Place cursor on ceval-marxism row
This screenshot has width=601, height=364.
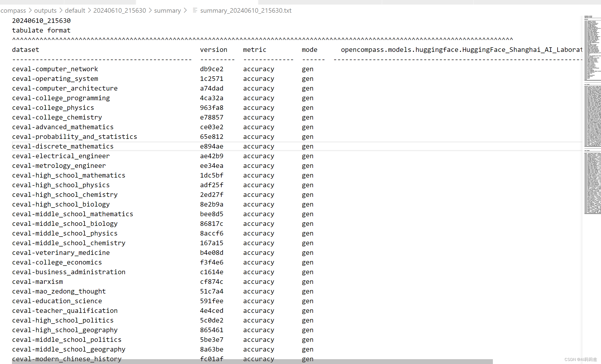(x=37, y=282)
